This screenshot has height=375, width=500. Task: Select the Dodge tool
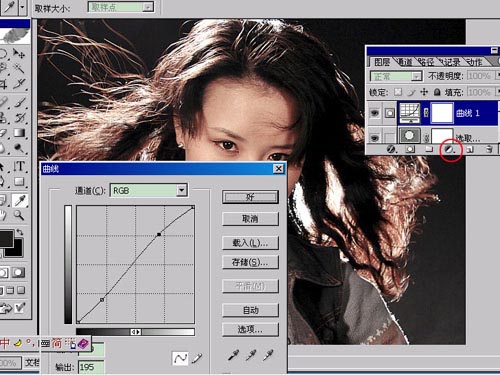[19, 148]
